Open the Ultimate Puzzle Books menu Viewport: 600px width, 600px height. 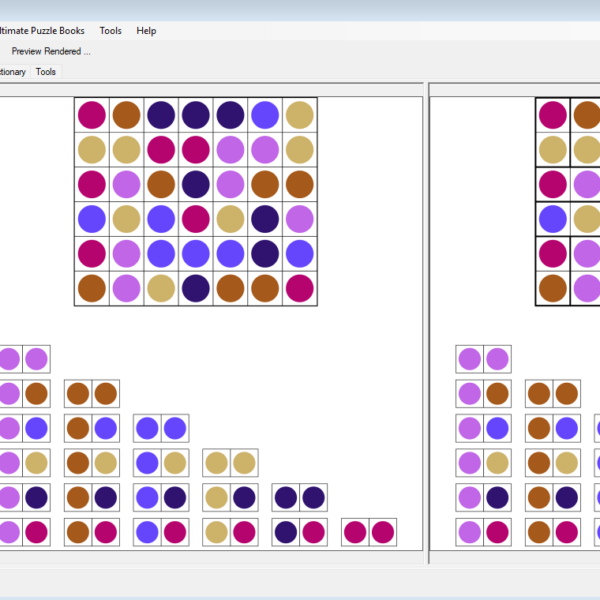pos(42,31)
